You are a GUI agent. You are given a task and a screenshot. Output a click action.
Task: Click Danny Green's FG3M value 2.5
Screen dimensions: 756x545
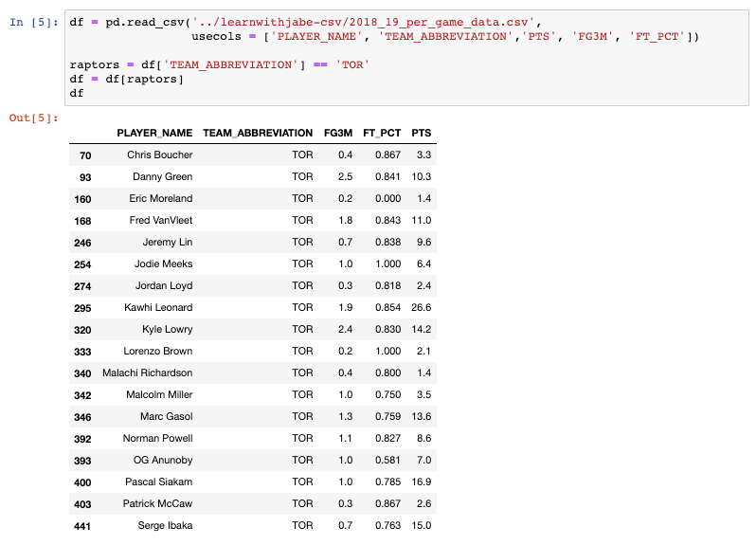(x=345, y=176)
